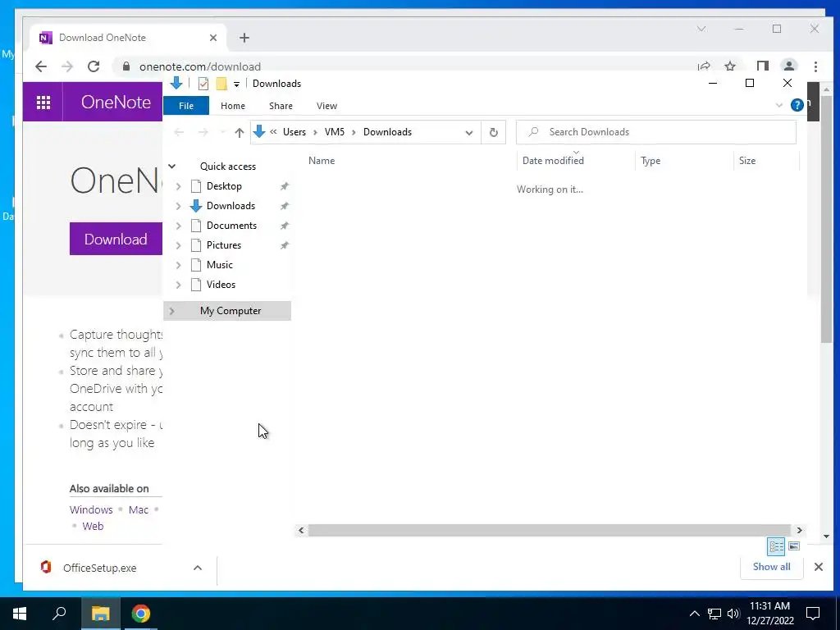Expand the Desktop tree node
Image resolution: width=840 pixels, height=630 pixels.
(178, 186)
